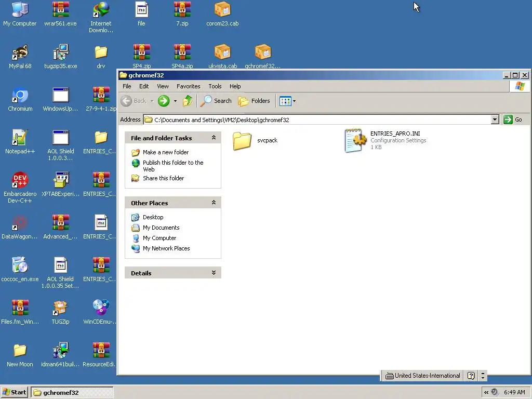Open the Edit menu

click(x=144, y=86)
